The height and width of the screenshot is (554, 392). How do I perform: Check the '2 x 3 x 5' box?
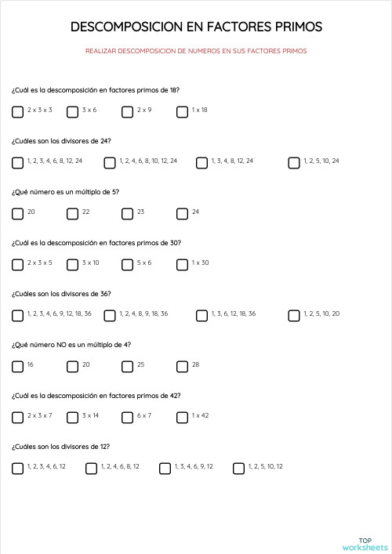18,265
